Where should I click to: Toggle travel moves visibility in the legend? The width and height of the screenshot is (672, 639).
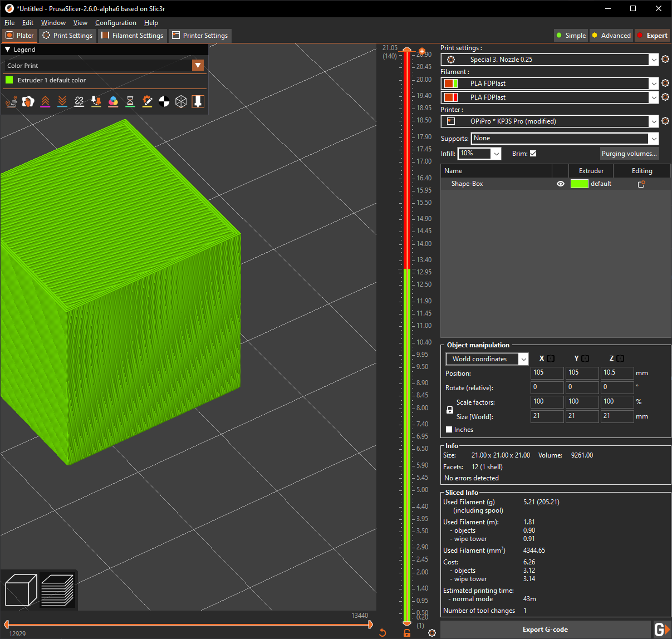pyautogui.click(x=11, y=101)
